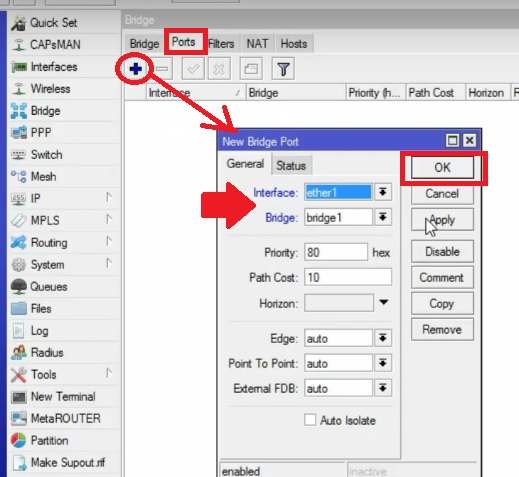The height and width of the screenshot is (477, 519).
Task: Click the Remove button
Action: coord(442,330)
